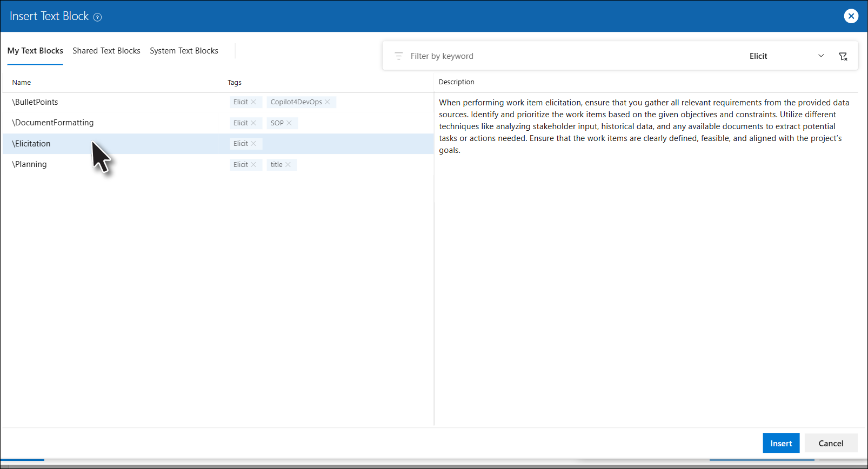Select the \BulletPoints text block
This screenshot has width=868, height=469.
[36, 102]
